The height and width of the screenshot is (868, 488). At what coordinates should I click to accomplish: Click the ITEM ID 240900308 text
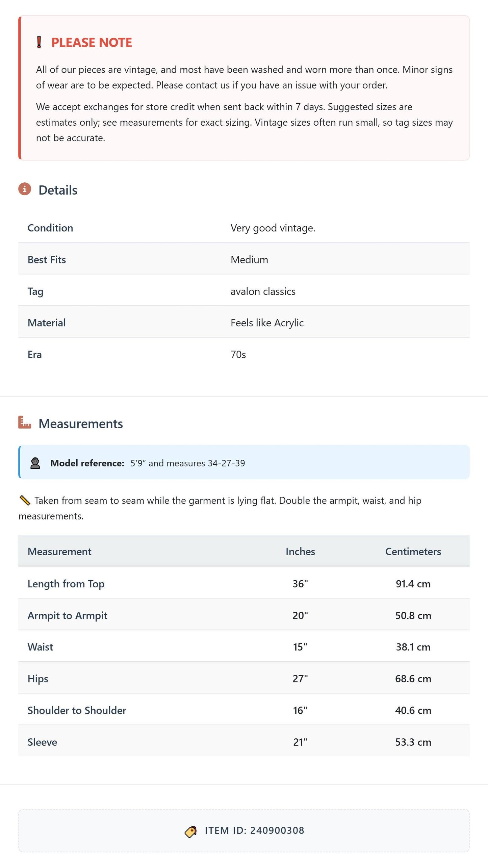coord(255,831)
